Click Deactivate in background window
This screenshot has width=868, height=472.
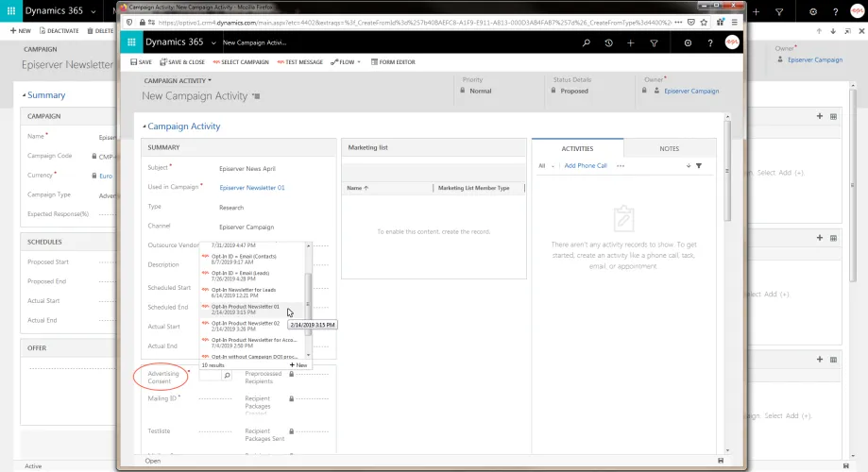(x=59, y=31)
